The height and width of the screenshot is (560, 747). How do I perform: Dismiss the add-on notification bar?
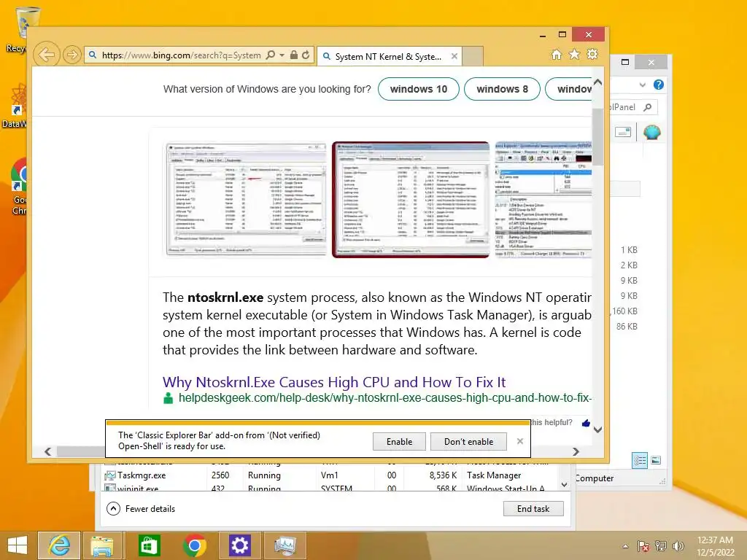pyautogui.click(x=519, y=441)
